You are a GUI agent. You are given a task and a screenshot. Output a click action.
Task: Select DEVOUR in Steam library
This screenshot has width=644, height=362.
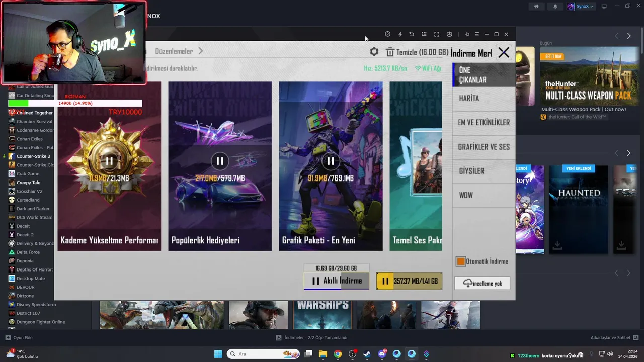(26, 287)
